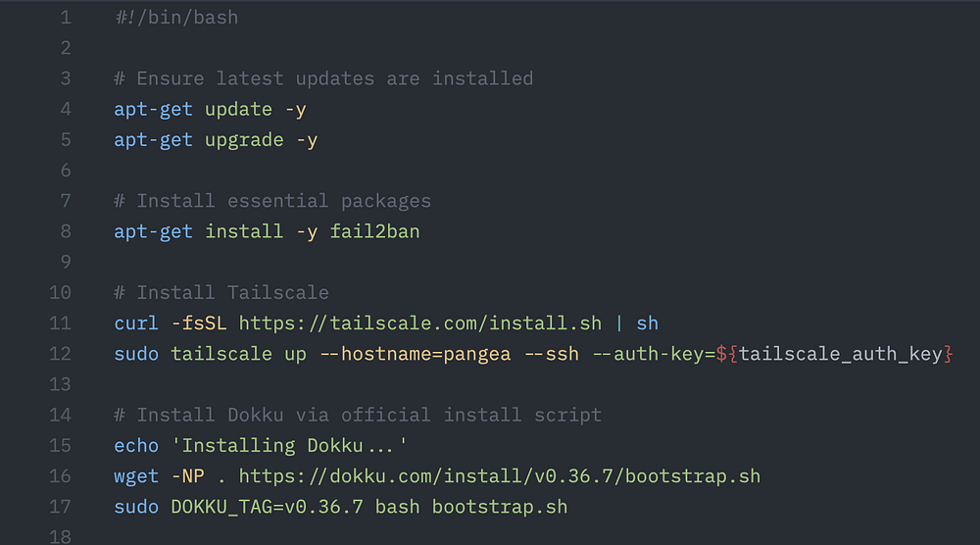Click the 'Installing Dokku...' string
The image size is (980, 545).
289,446
